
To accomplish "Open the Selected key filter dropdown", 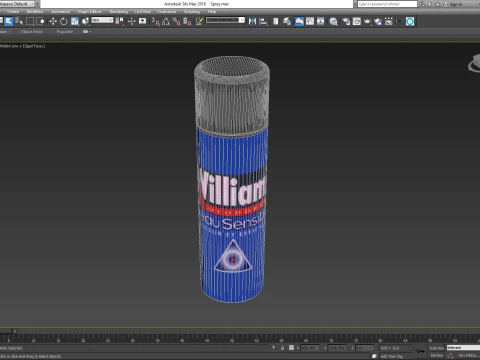I will click(x=463, y=348).
